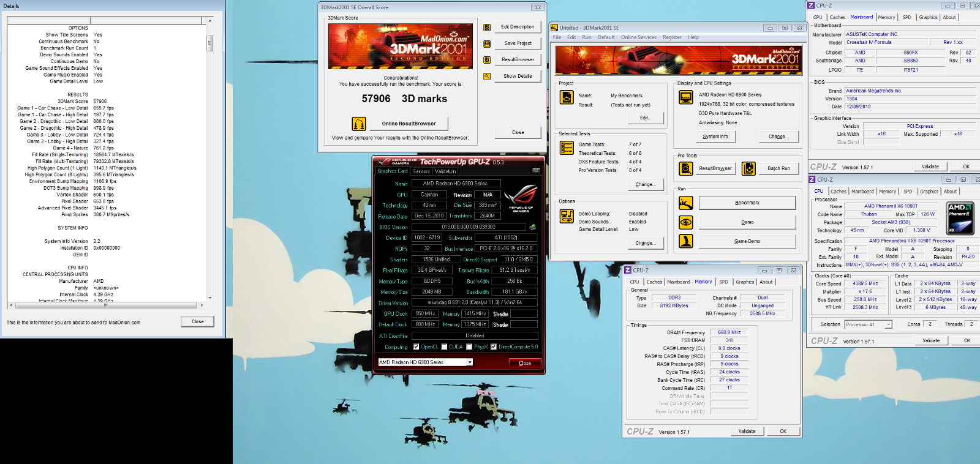Click the '57906' score text
The image size is (980, 464).
[376, 99]
